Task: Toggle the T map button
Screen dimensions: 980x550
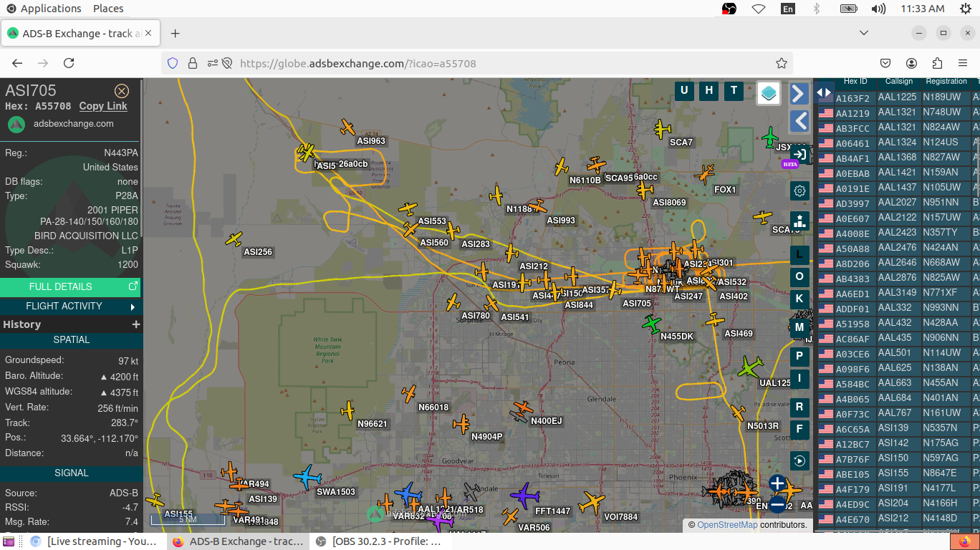Action: coord(733,90)
